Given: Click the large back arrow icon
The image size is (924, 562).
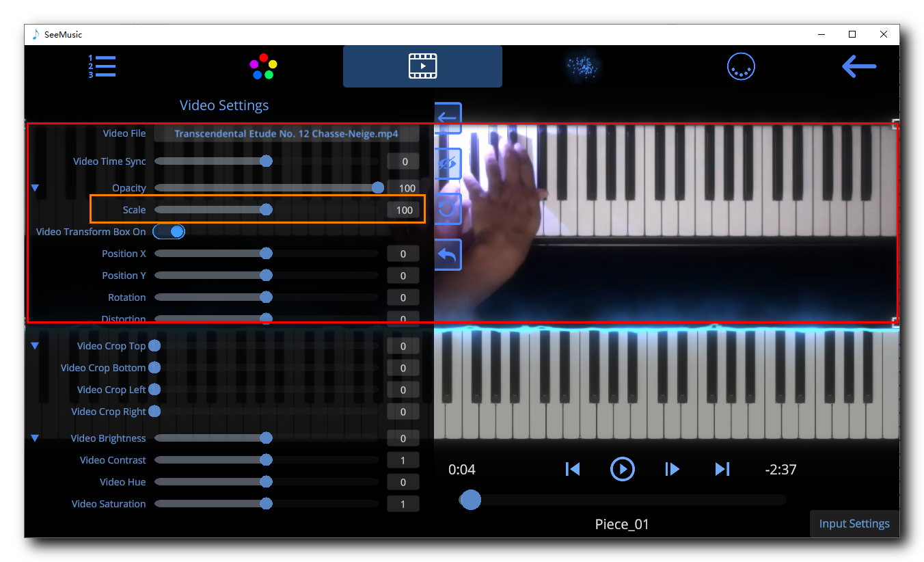Looking at the screenshot, I should [859, 66].
